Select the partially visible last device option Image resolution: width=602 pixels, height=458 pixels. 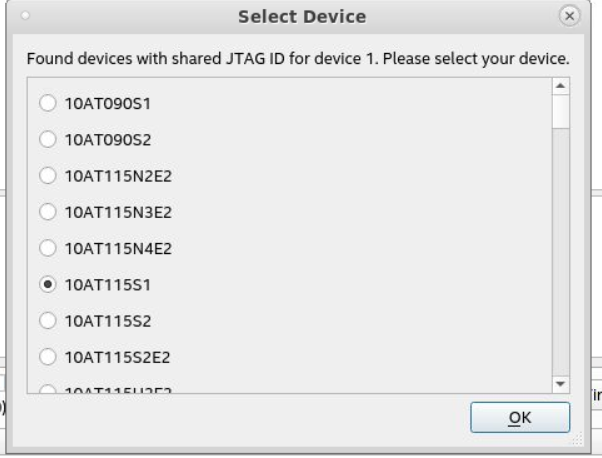45,390
